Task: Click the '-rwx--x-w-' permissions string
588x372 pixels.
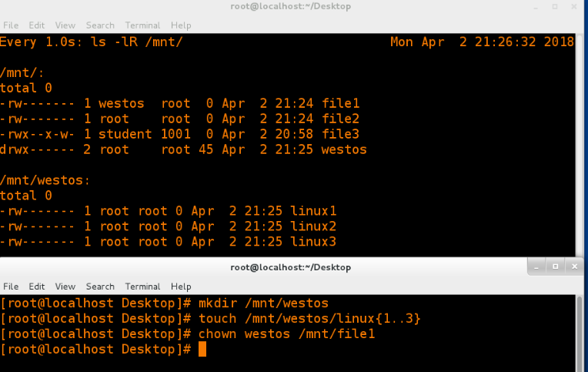Action: click(x=37, y=134)
